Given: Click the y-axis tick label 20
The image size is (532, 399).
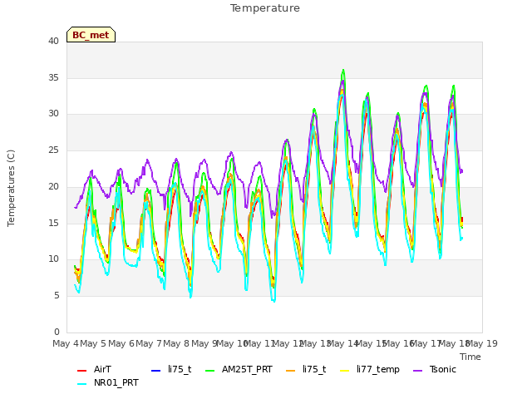Looking at the screenshot, I should pyautogui.click(x=53, y=186).
